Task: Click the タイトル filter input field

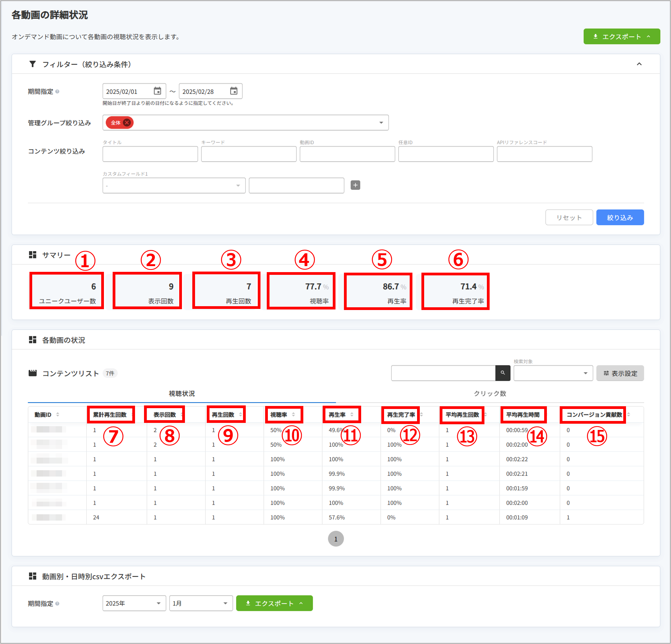Action: tap(150, 154)
